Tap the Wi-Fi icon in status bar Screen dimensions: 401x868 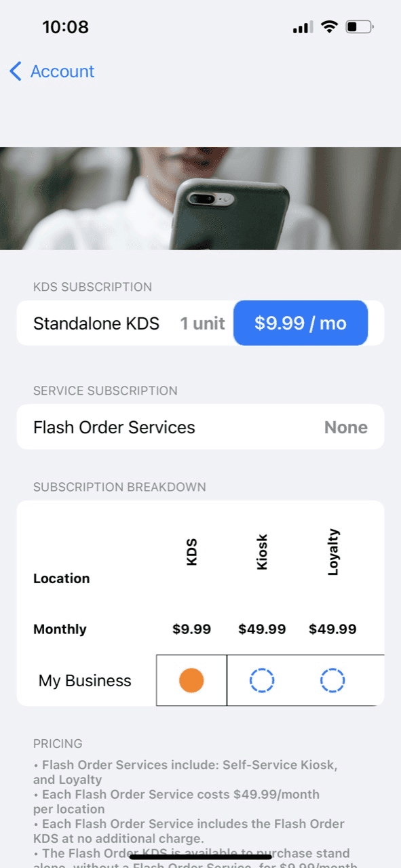(x=330, y=27)
